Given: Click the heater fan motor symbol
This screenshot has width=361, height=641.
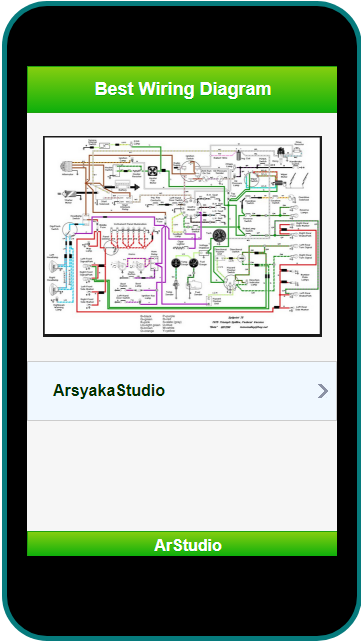Looking at the screenshot, I should click(x=153, y=171).
